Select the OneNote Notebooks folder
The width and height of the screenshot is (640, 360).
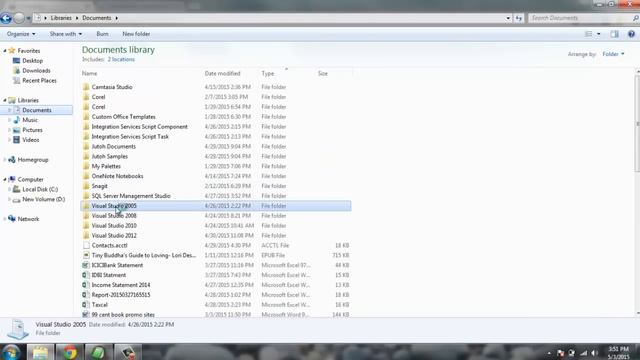click(x=216, y=176)
